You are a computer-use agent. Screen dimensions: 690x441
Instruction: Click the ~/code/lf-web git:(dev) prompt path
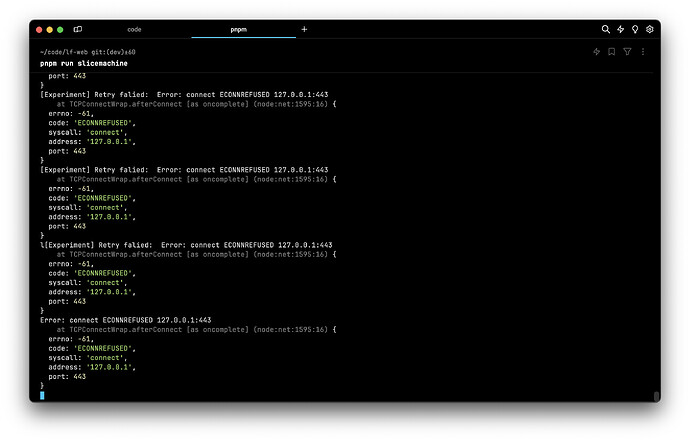tap(88, 52)
